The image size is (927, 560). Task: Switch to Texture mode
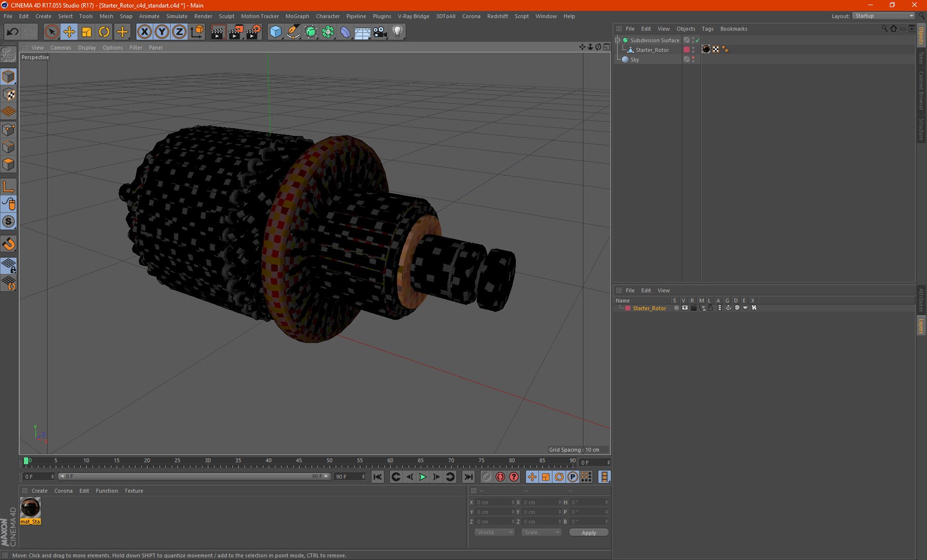(x=9, y=94)
